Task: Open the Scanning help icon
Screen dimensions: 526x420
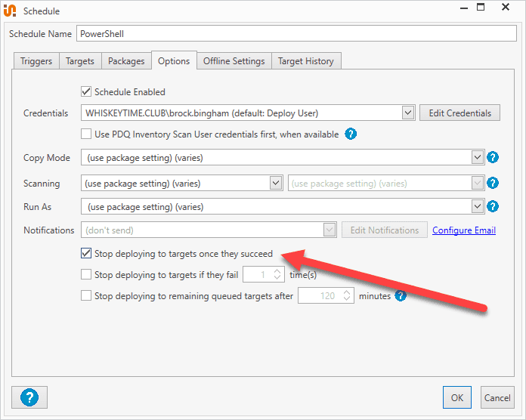Action: click(x=493, y=183)
